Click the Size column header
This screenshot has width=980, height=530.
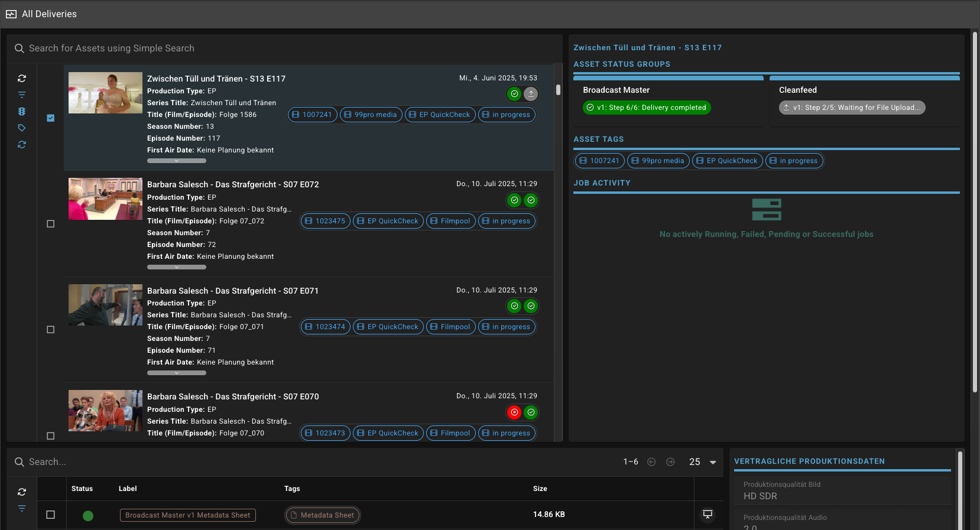(x=540, y=489)
